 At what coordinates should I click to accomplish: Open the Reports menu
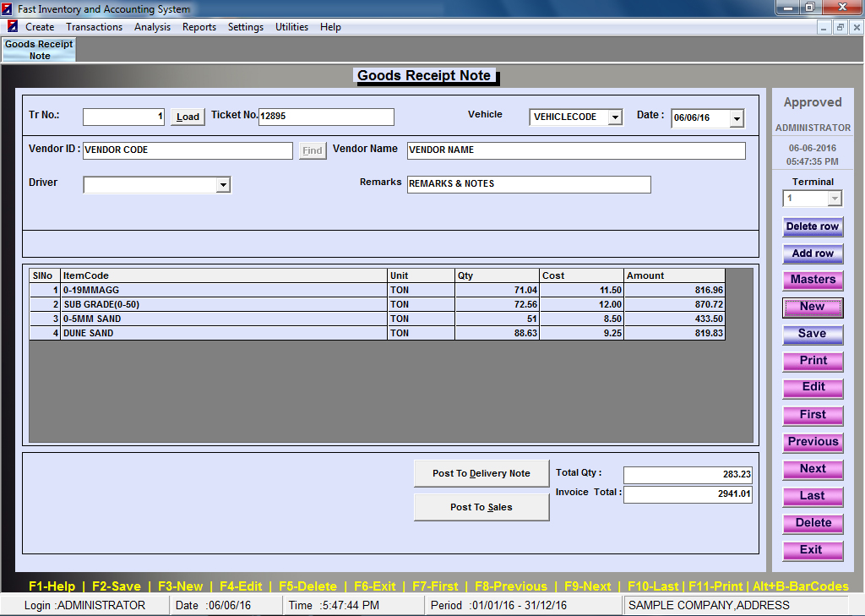(199, 27)
